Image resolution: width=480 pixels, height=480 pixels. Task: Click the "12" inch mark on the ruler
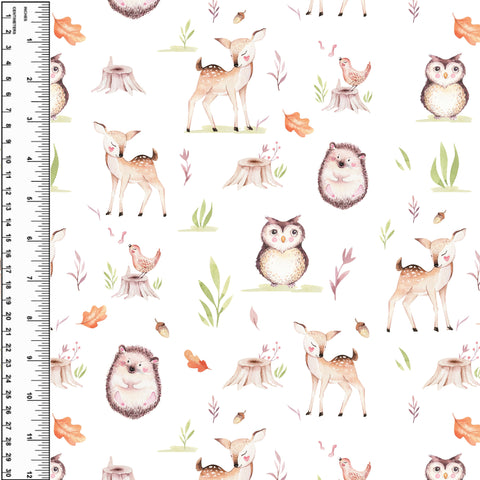30,474
